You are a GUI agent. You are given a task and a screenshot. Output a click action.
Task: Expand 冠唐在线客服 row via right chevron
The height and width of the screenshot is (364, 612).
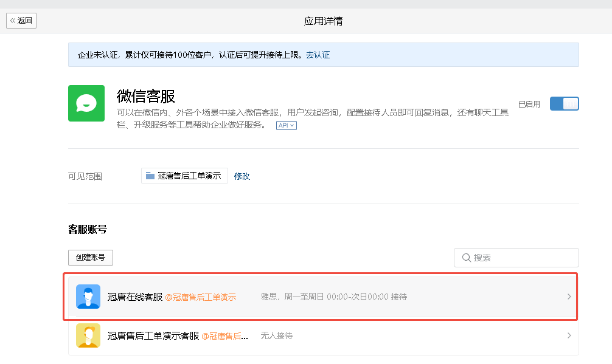coord(569,297)
